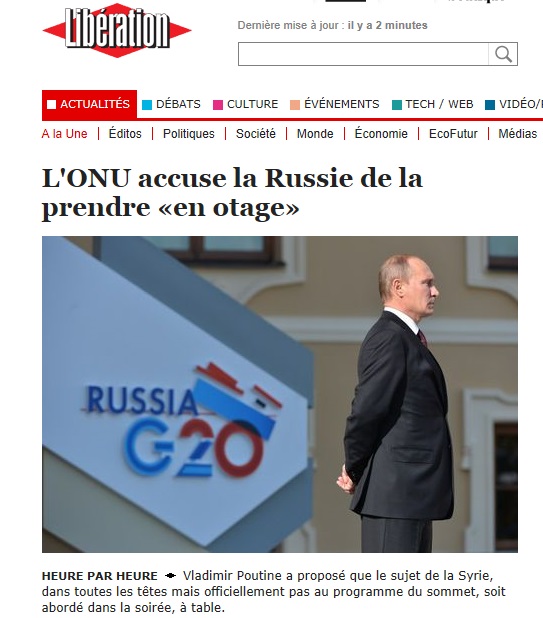Image resolution: width=543 pixels, height=618 pixels.
Task: Click the blue square icon beside Débats
Action: point(147,105)
